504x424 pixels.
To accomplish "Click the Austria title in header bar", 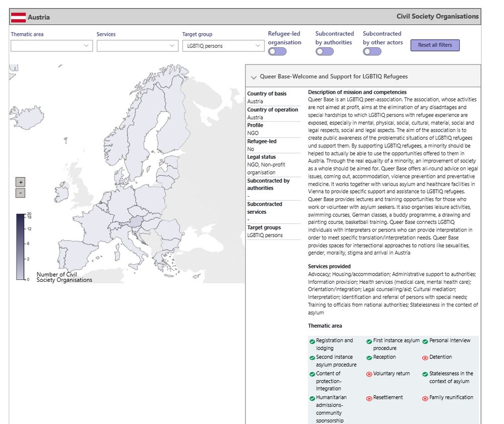I will point(39,17).
